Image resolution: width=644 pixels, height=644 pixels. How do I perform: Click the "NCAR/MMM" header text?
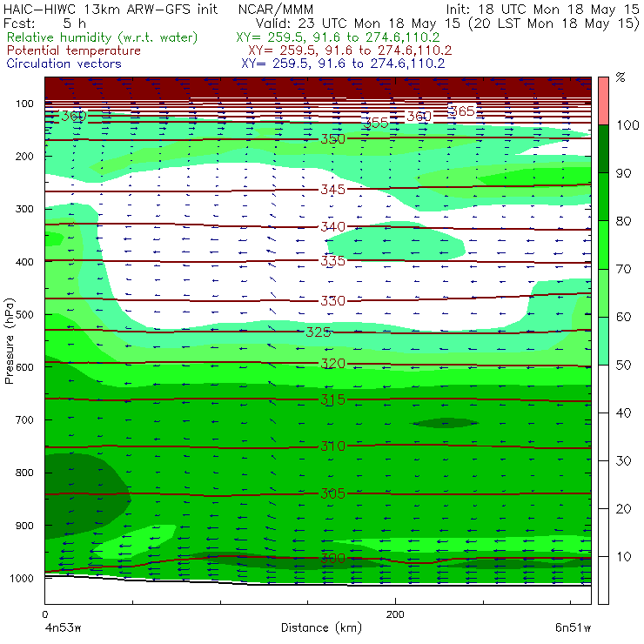tap(276, 10)
